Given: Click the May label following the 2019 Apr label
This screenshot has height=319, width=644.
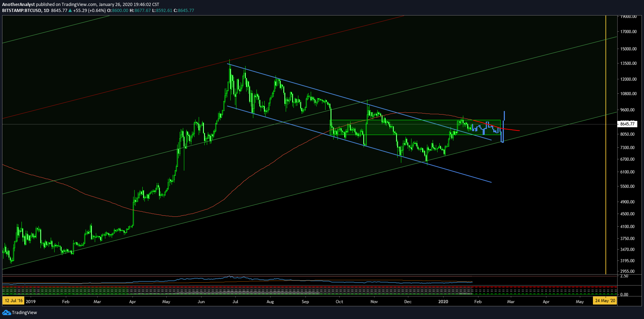Looking at the screenshot, I should [166, 302].
